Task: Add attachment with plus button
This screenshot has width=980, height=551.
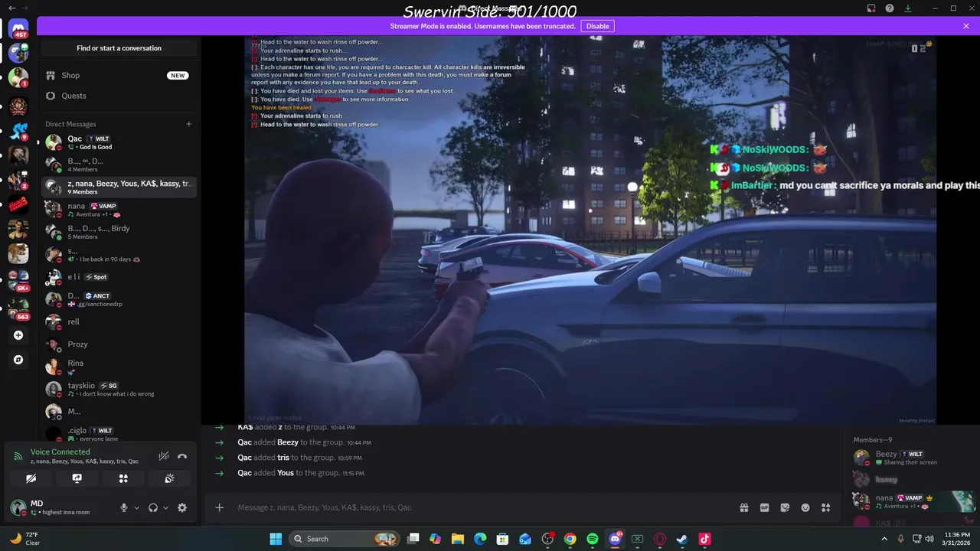Action: point(219,507)
